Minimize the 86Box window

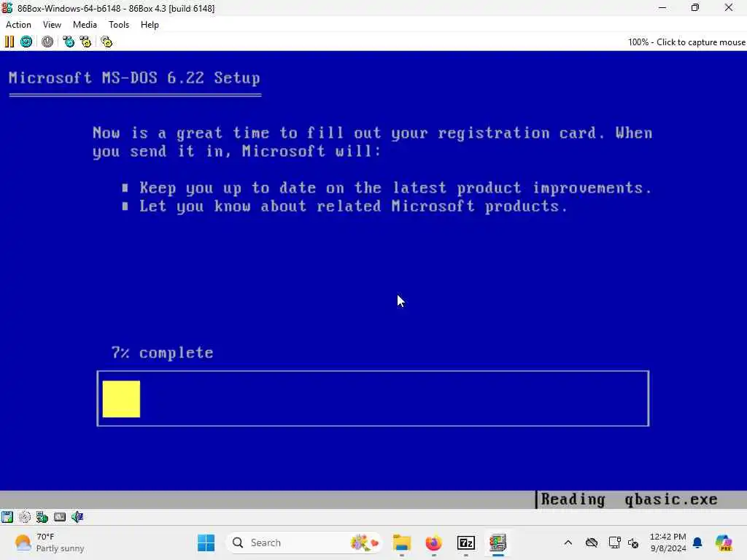coord(662,7)
